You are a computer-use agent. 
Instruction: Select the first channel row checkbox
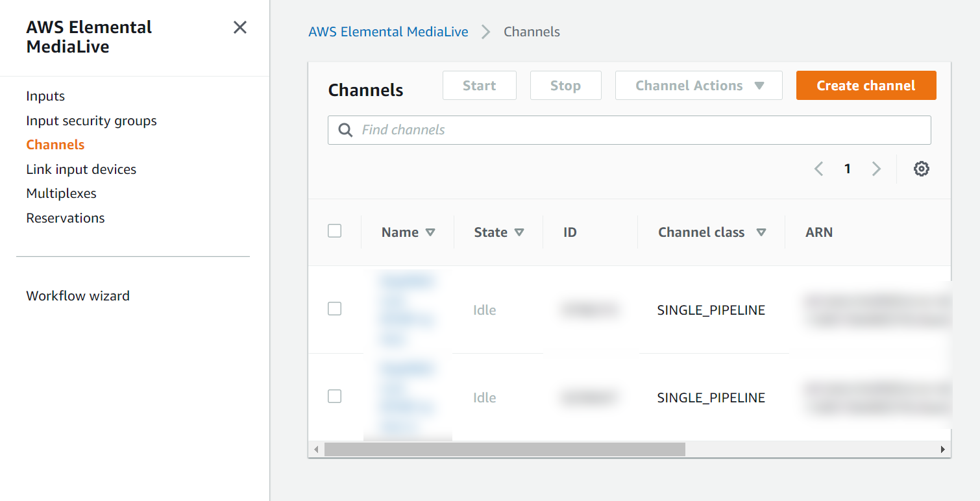tap(334, 308)
